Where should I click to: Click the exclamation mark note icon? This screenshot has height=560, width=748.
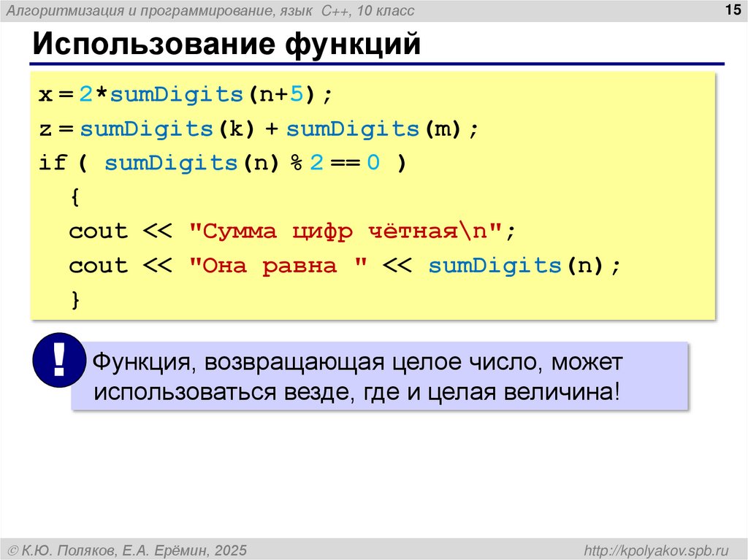[x=58, y=360]
